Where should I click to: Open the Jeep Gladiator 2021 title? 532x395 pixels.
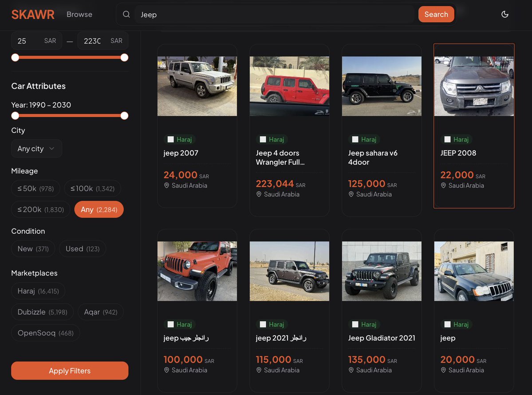tap(382, 338)
